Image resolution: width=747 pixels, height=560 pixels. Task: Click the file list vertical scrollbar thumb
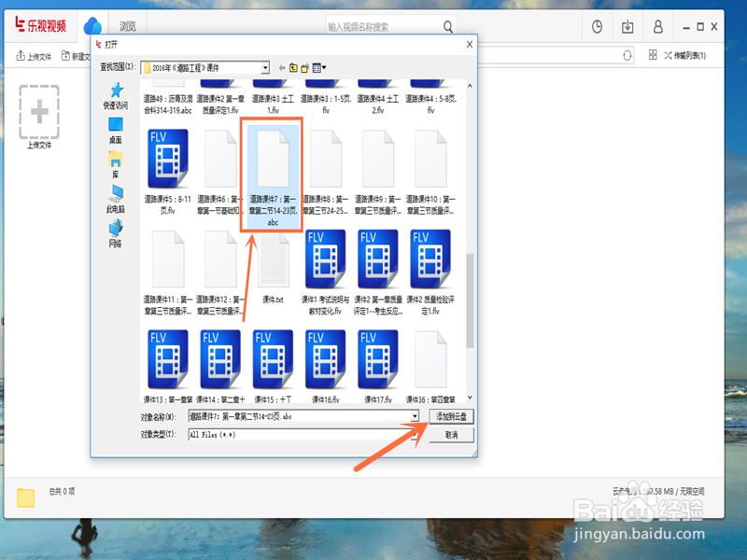click(x=470, y=301)
